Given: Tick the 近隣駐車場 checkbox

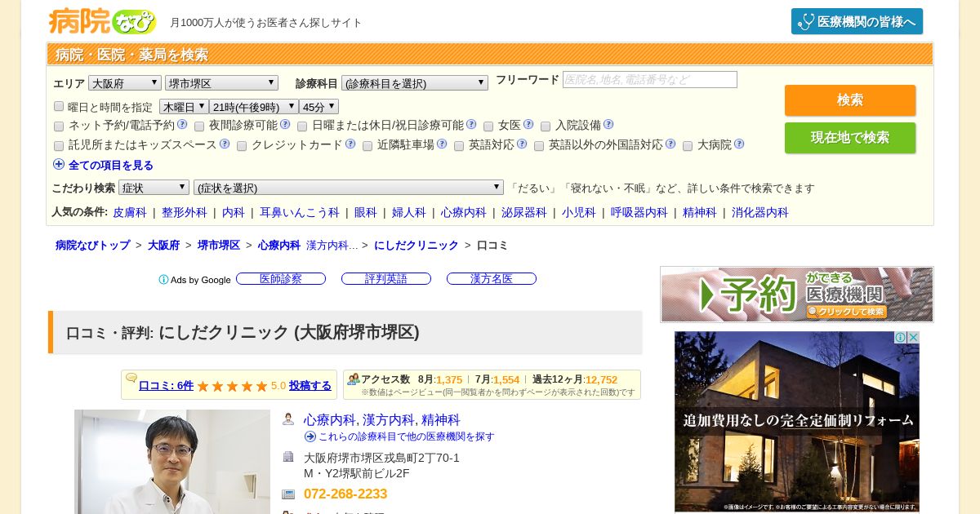Looking at the screenshot, I should 367,146.
